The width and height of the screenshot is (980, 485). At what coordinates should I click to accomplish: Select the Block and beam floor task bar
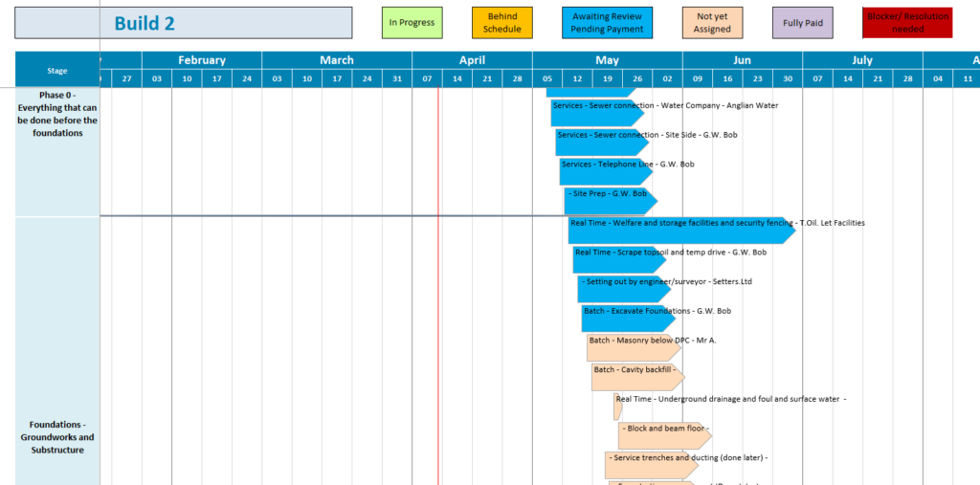click(662, 436)
